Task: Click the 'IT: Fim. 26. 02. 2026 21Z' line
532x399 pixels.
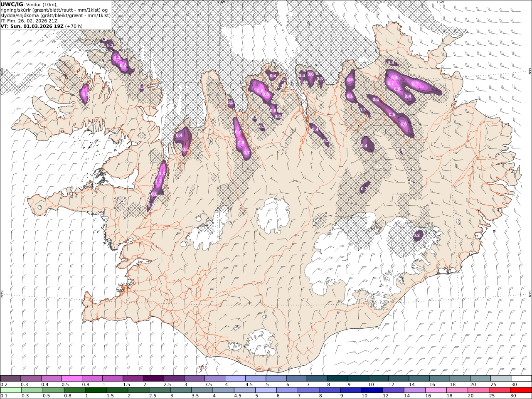Action: (x=30, y=21)
